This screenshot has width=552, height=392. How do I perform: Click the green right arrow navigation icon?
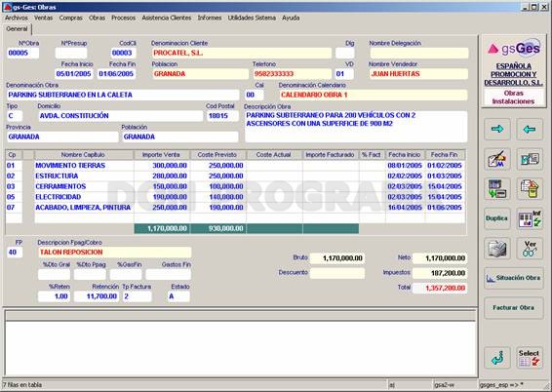point(496,129)
